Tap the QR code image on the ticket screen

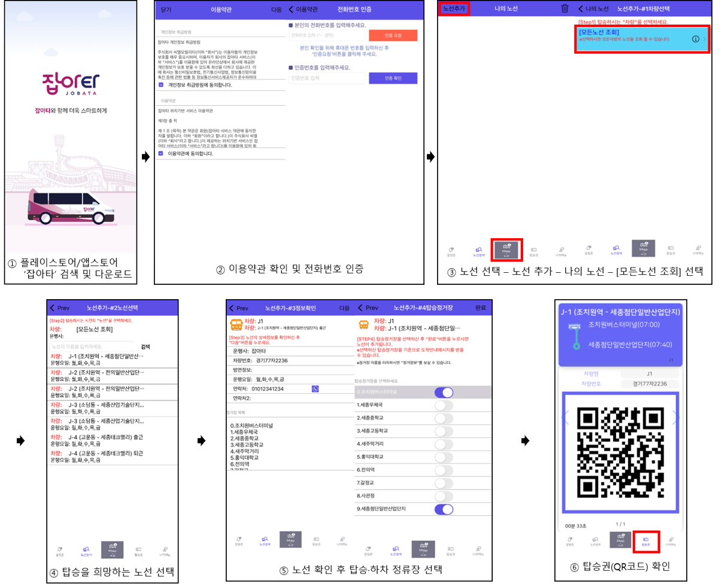(619, 455)
